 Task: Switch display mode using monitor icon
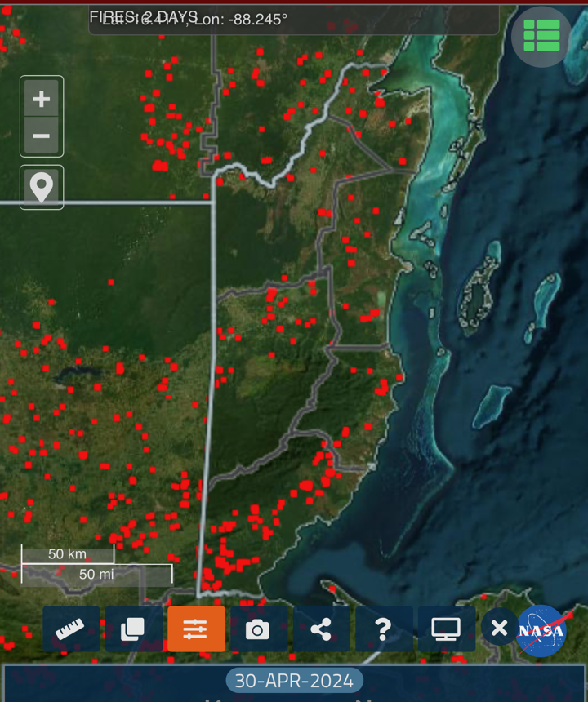(446, 629)
